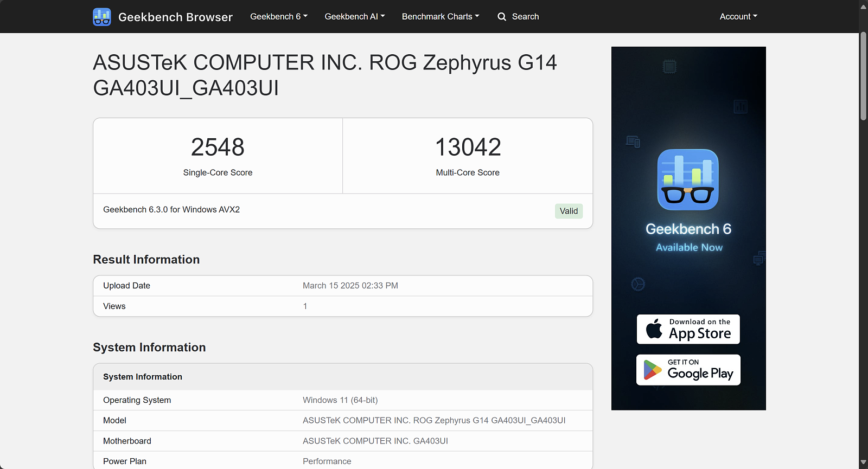
Task: Click the Views row label
Action: tap(114, 306)
